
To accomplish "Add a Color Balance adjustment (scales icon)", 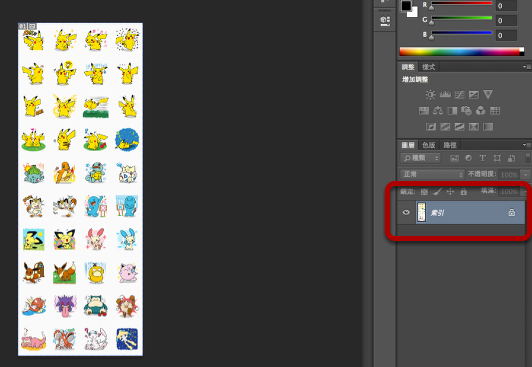I will click(x=438, y=111).
